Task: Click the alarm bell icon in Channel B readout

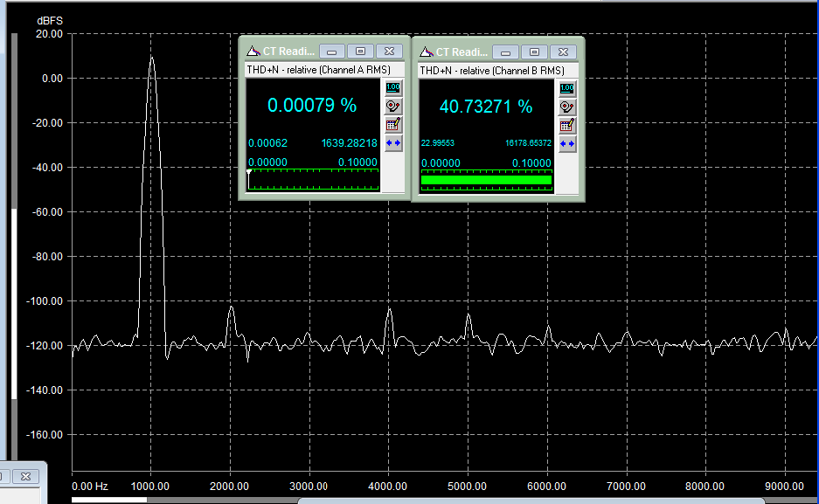Action: [x=566, y=107]
